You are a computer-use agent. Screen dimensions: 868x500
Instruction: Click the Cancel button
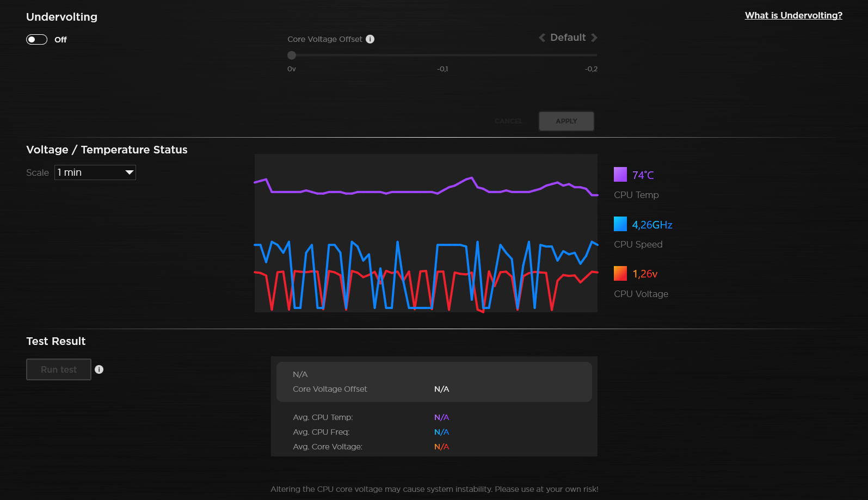point(508,121)
